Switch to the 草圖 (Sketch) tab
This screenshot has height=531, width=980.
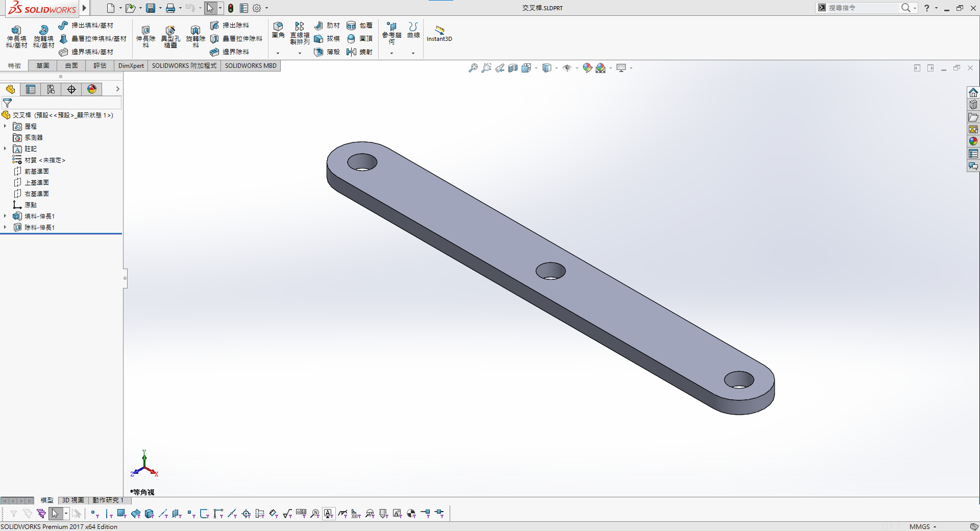(x=43, y=66)
